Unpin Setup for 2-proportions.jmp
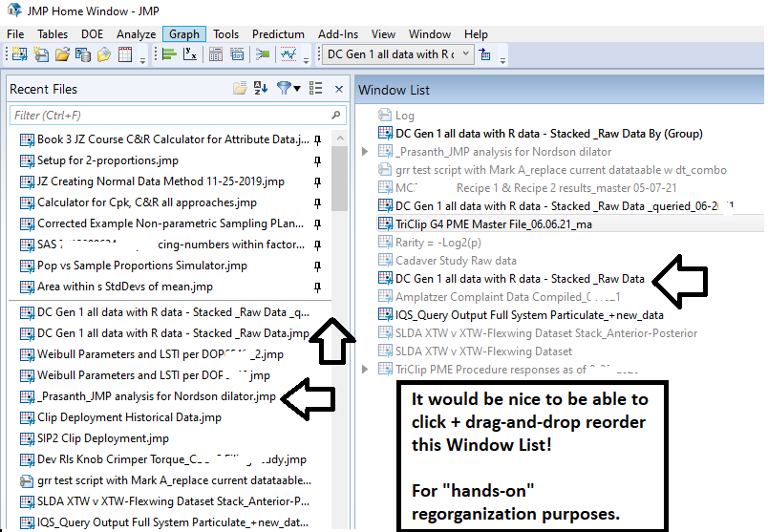Viewport: 768px width, 532px height. tap(317, 161)
